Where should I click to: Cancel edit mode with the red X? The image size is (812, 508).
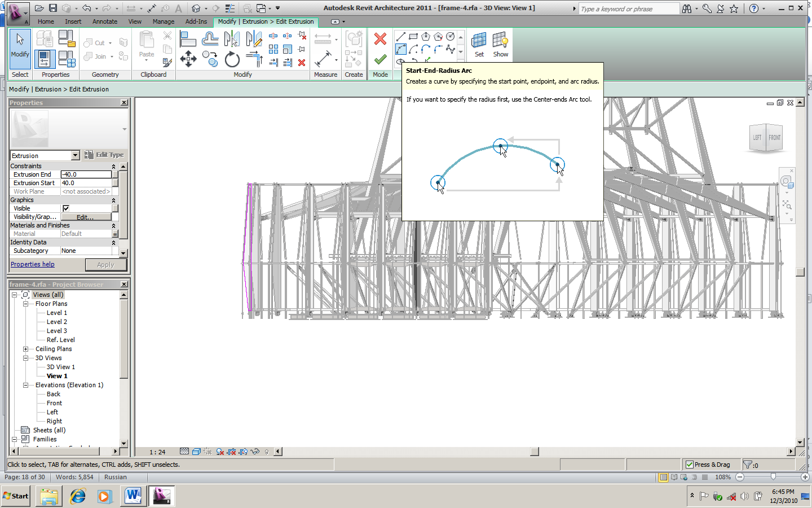coord(380,39)
